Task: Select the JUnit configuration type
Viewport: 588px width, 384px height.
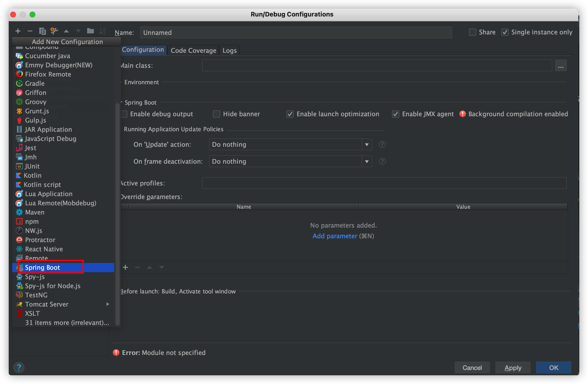Action: [32, 166]
